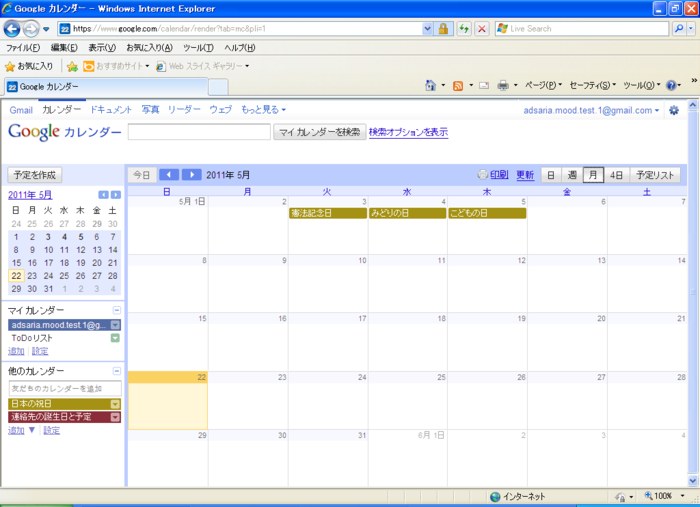Open the 表示(V) menu
This screenshot has height=507, width=700.
102,48
